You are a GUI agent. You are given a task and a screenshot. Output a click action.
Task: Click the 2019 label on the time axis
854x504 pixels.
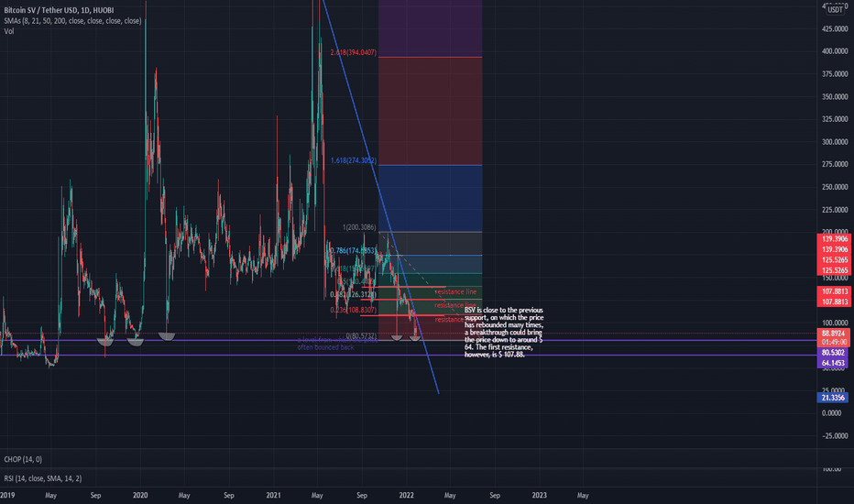(7, 495)
